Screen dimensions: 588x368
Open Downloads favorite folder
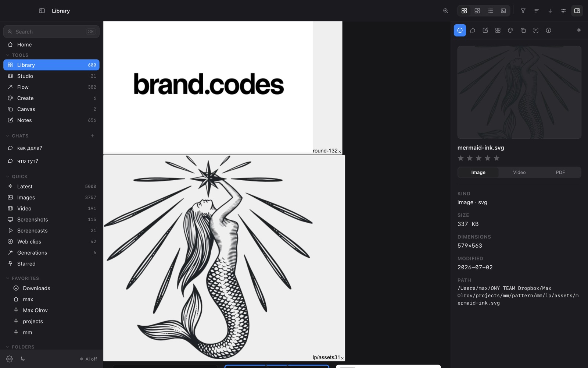click(51, 288)
